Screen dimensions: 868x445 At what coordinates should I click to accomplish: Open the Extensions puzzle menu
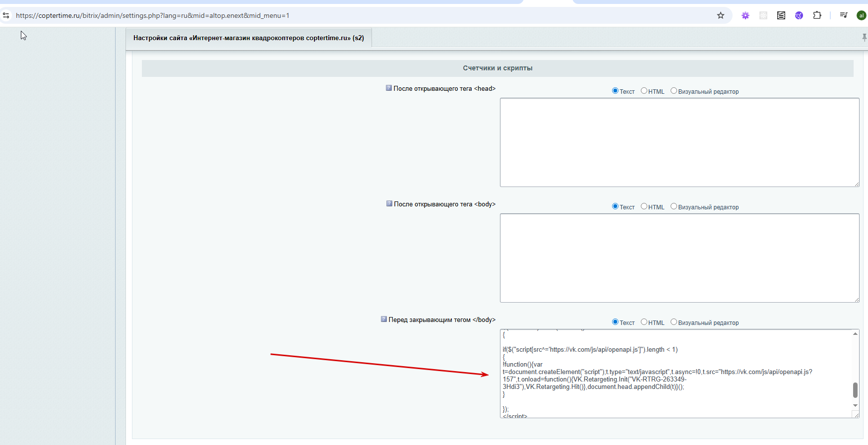point(817,15)
